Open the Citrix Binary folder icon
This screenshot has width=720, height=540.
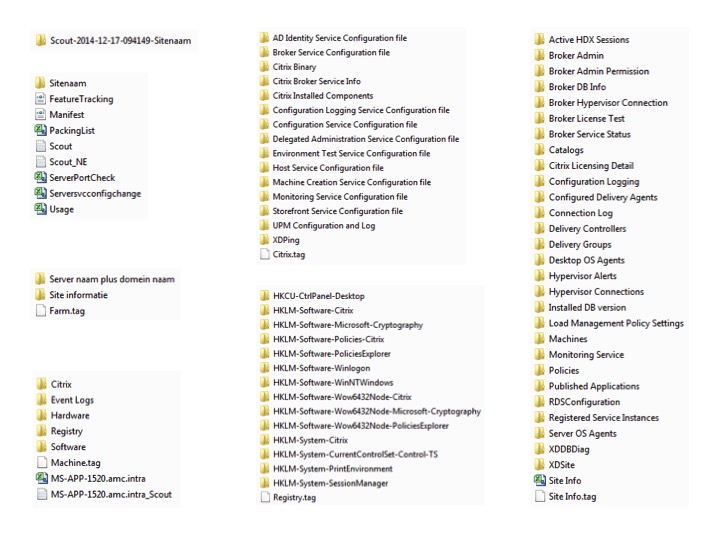click(x=264, y=67)
